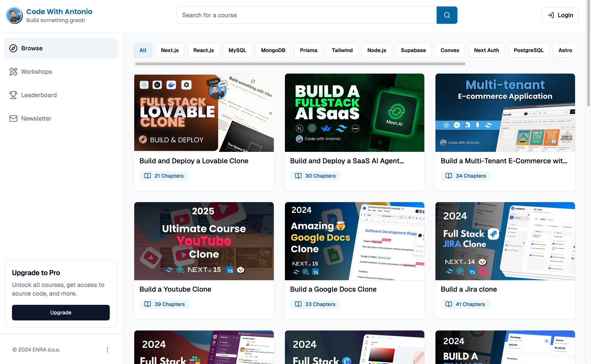Filter courses by Astro
This screenshot has width=591, height=364.
click(564, 50)
